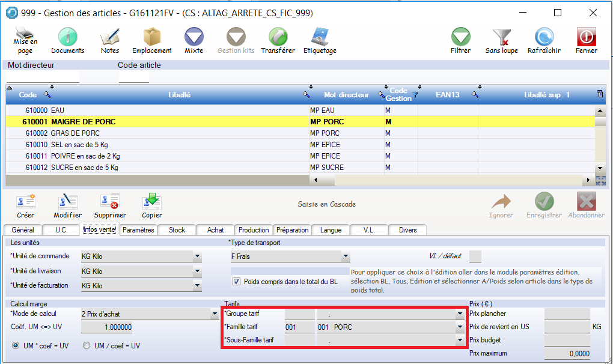The width and height of the screenshot is (613, 364).
Task: Click the Créer new article icon
Action: [x=26, y=202]
